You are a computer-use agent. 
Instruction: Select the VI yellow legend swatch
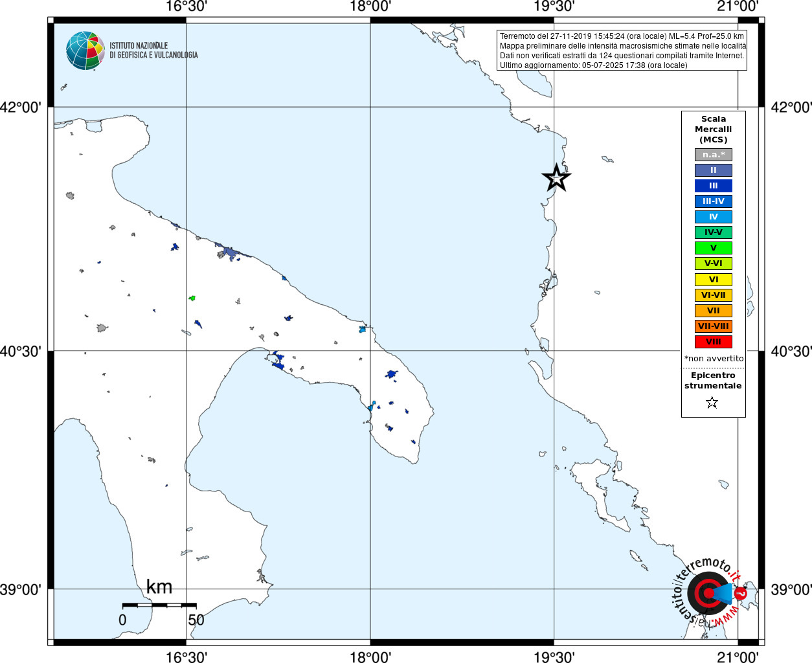click(714, 280)
